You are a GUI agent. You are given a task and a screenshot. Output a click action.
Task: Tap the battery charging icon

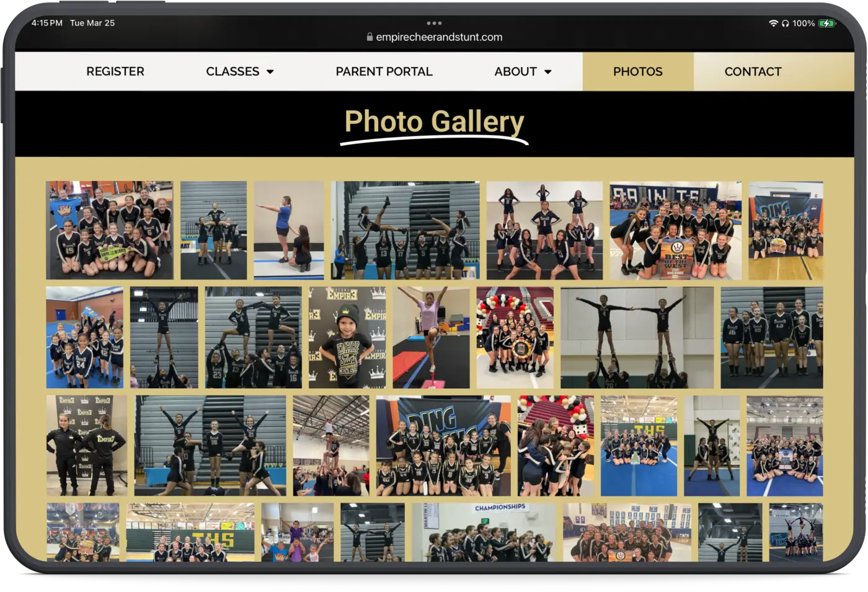click(826, 23)
